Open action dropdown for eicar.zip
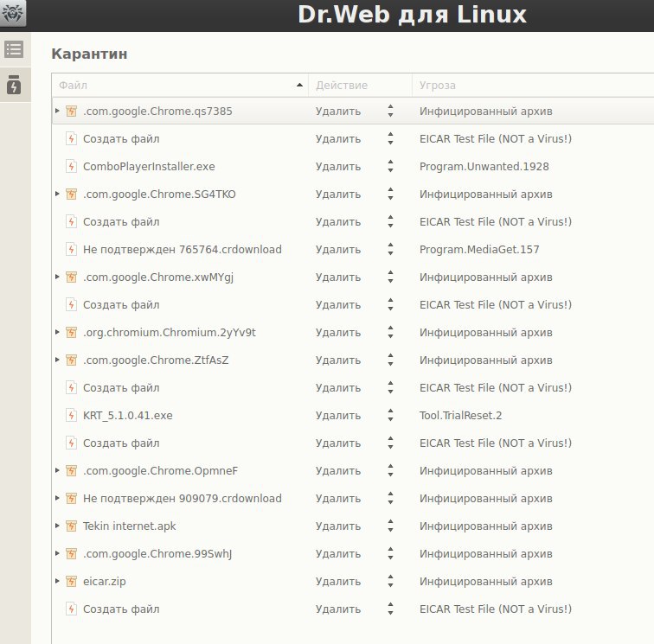The image size is (654, 644). [390, 581]
